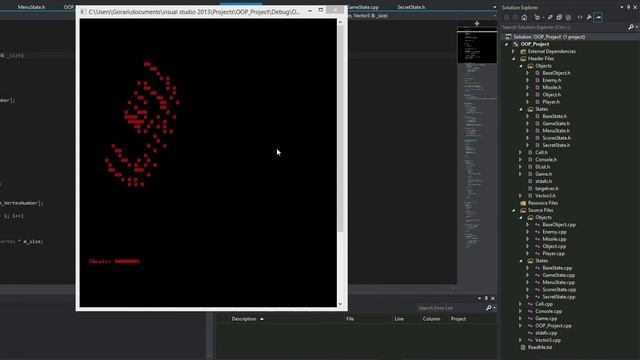The height and width of the screenshot is (360, 640).
Task: Switch to MenuState.h editor tab
Action: tap(31, 7)
